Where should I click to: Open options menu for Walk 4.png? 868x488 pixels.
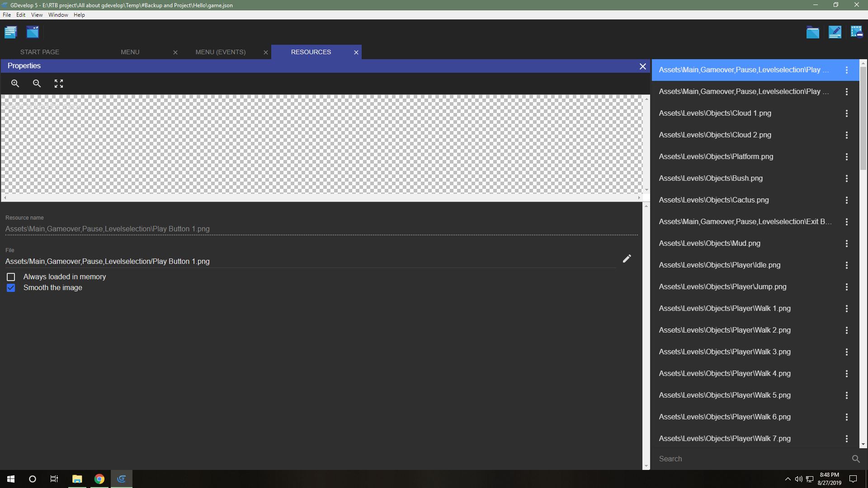coord(847,374)
